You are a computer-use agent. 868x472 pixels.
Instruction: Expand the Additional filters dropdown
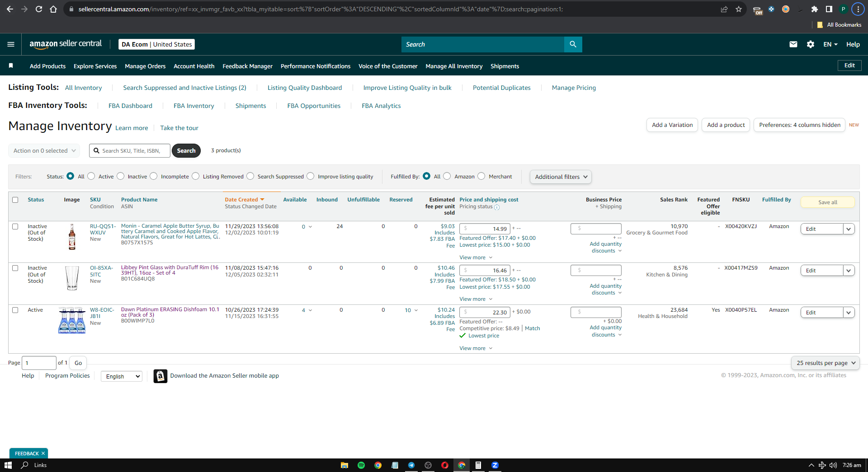pos(561,177)
